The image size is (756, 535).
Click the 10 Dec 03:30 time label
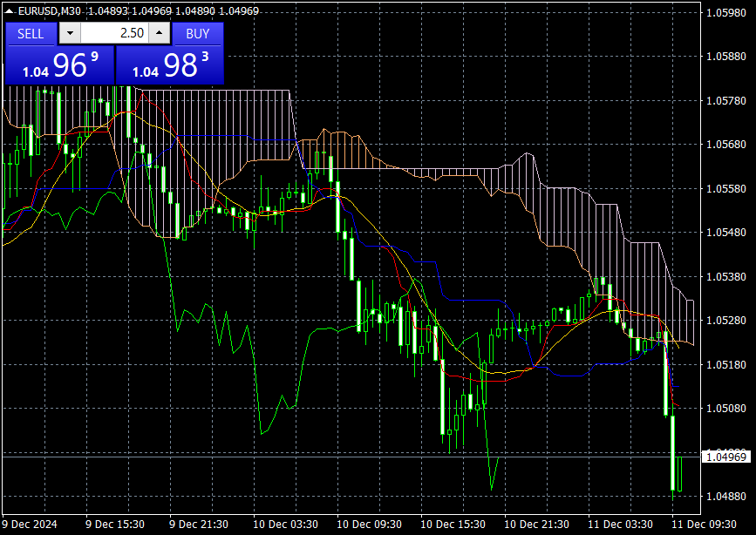point(285,524)
